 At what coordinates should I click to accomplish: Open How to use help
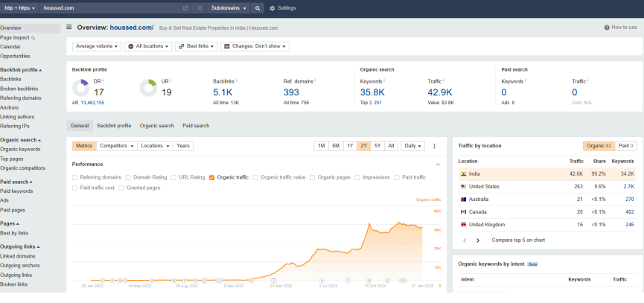(x=621, y=28)
